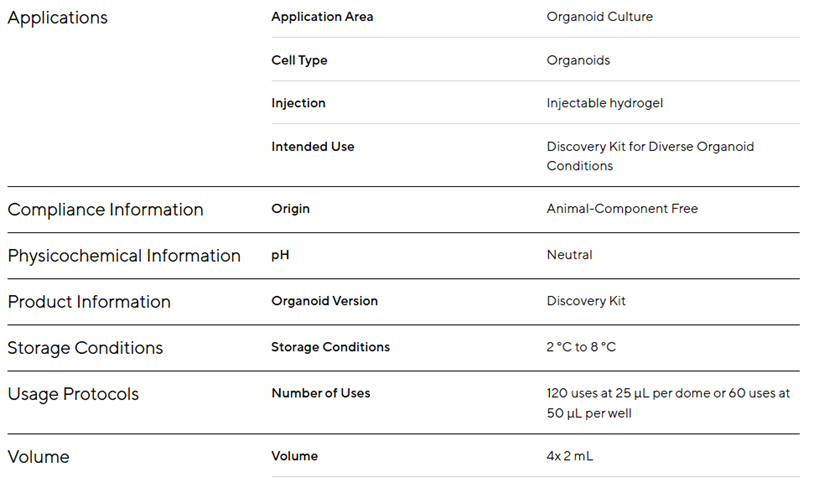819x488 pixels.
Task: Click the Organoid Culture value
Action: [x=599, y=17]
